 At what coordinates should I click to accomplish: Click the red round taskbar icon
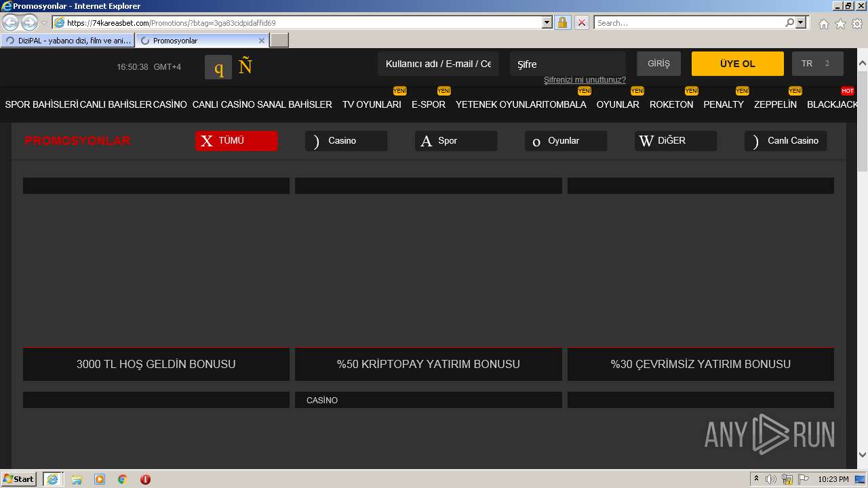tap(145, 479)
